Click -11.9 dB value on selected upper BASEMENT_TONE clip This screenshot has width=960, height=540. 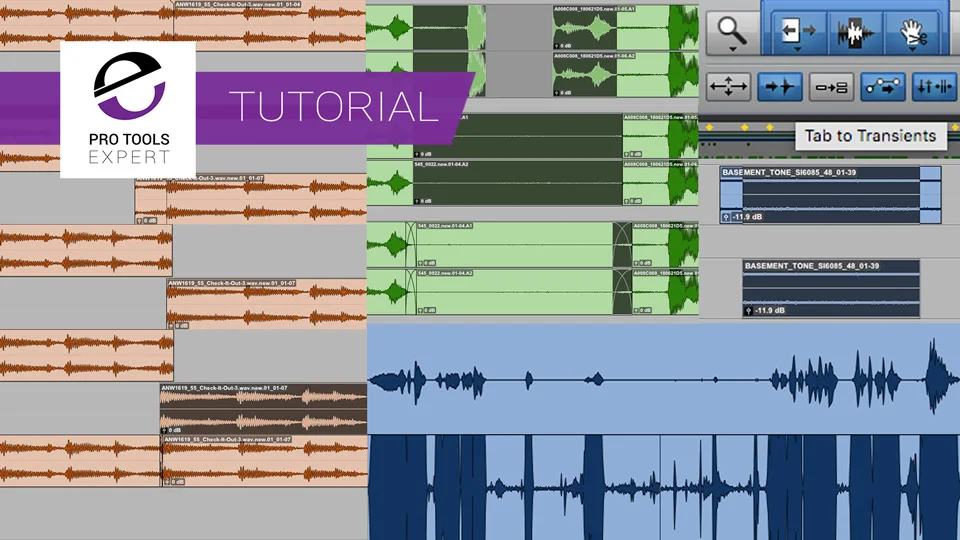click(748, 217)
